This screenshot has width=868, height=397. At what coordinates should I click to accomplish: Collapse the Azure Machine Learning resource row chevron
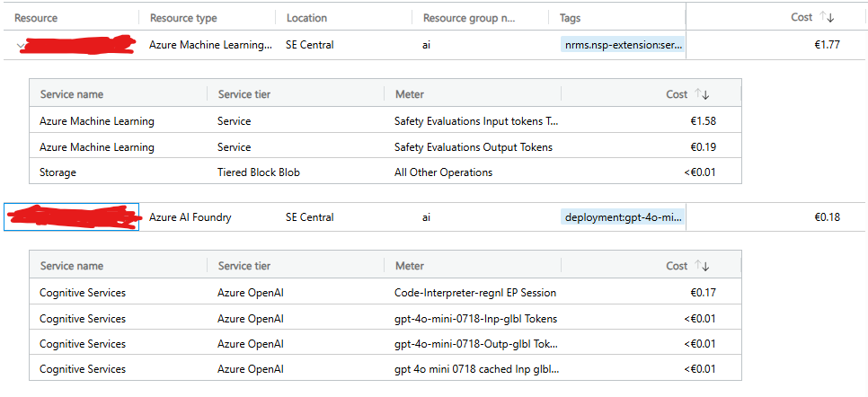[22, 45]
